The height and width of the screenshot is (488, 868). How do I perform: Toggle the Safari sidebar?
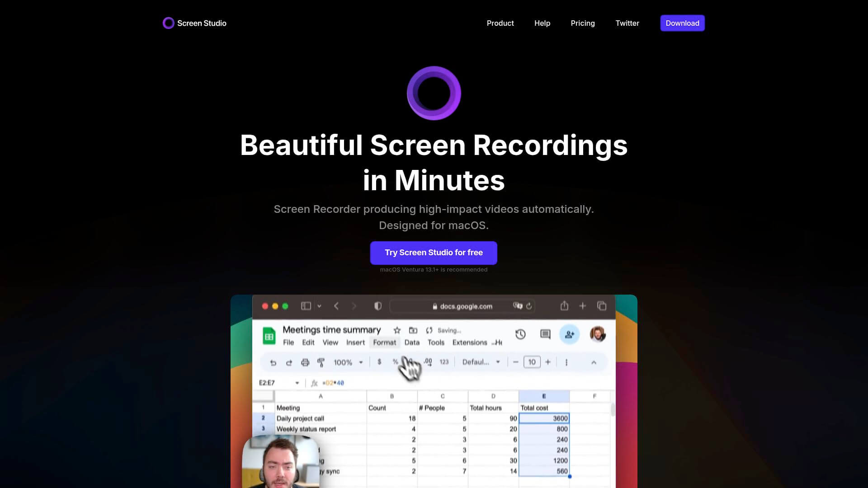pos(306,306)
